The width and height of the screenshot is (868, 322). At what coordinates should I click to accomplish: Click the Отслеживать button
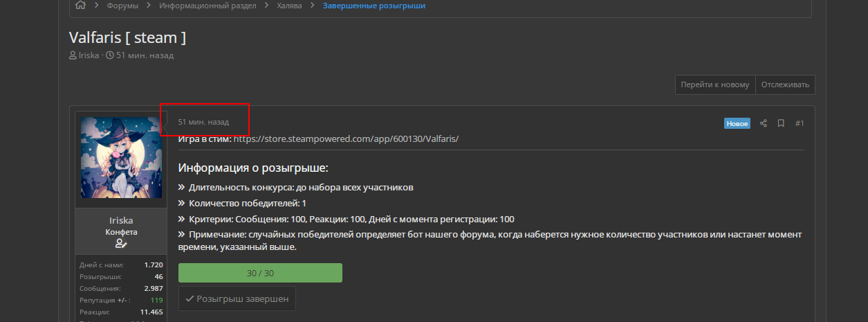(785, 84)
